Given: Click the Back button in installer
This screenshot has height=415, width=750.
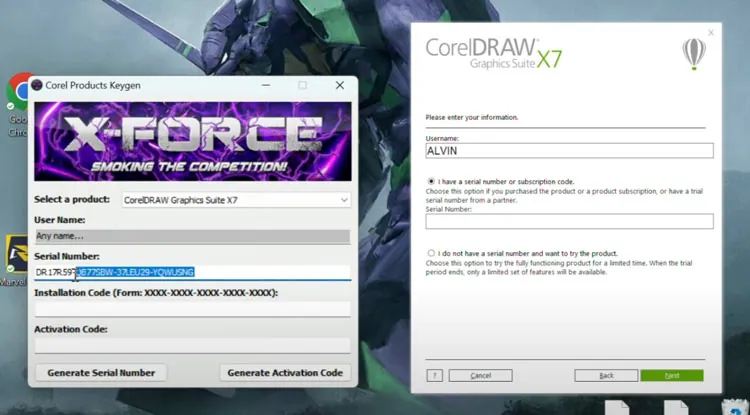Looking at the screenshot, I should point(606,375).
